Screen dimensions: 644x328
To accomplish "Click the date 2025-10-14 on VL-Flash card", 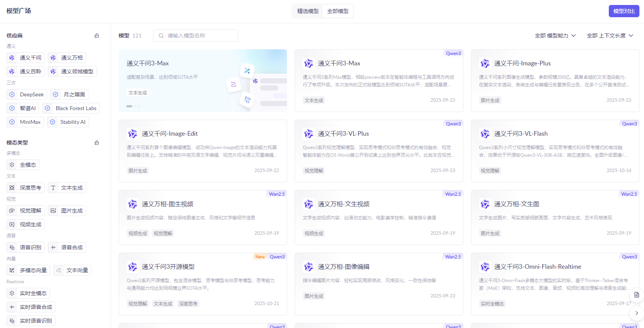I will [x=619, y=170].
